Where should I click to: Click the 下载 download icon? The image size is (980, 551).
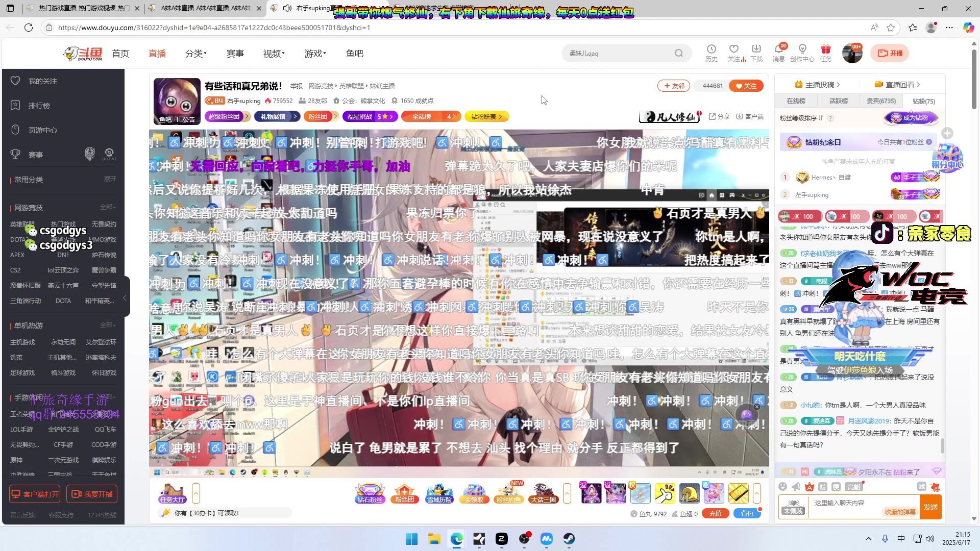click(x=756, y=53)
